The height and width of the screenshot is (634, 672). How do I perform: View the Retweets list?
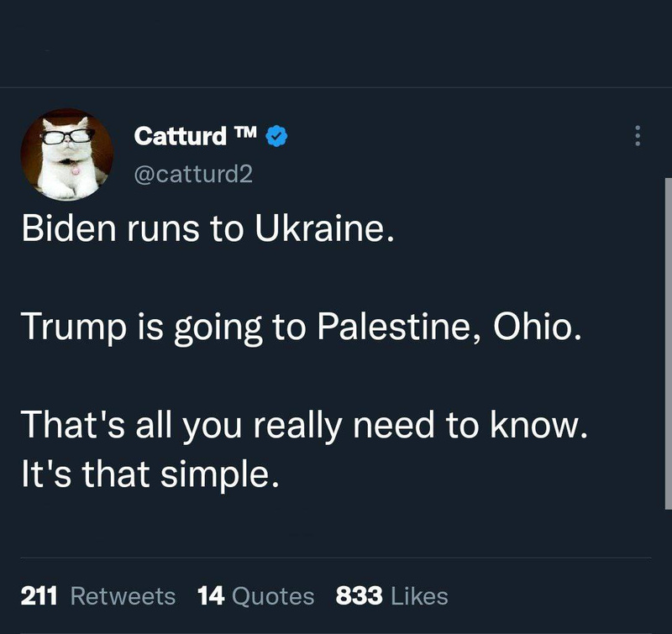[x=123, y=596]
